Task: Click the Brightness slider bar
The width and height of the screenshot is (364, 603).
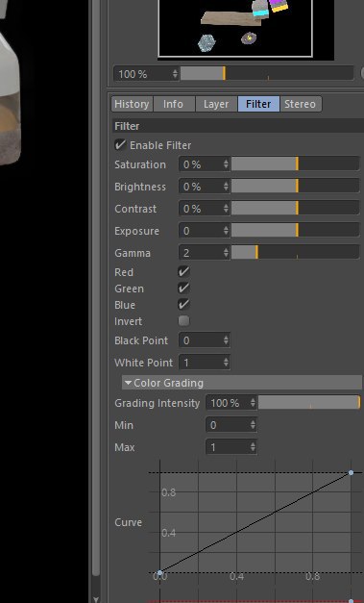Action: point(295,187)
